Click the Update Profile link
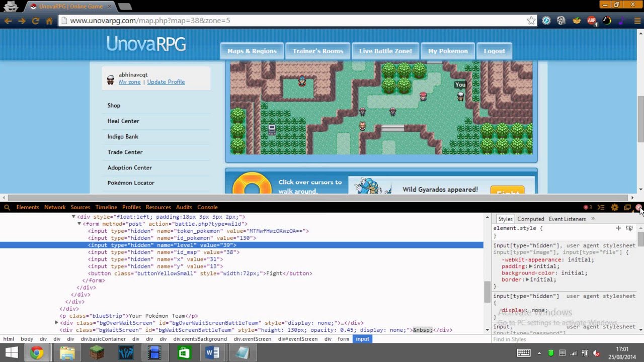The width and height of the screenshot is (644, 362). pyautogui.click(x=166, y=82)
